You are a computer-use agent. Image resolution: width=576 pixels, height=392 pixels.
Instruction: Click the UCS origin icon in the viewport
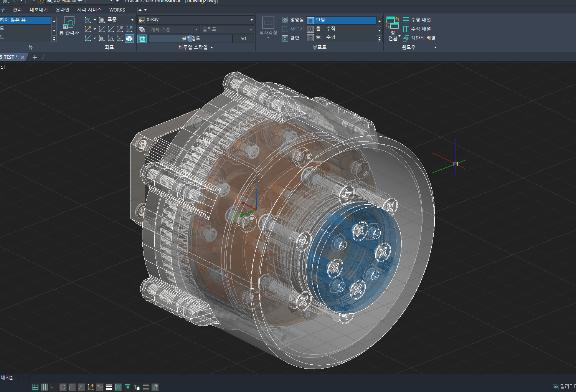455,163
